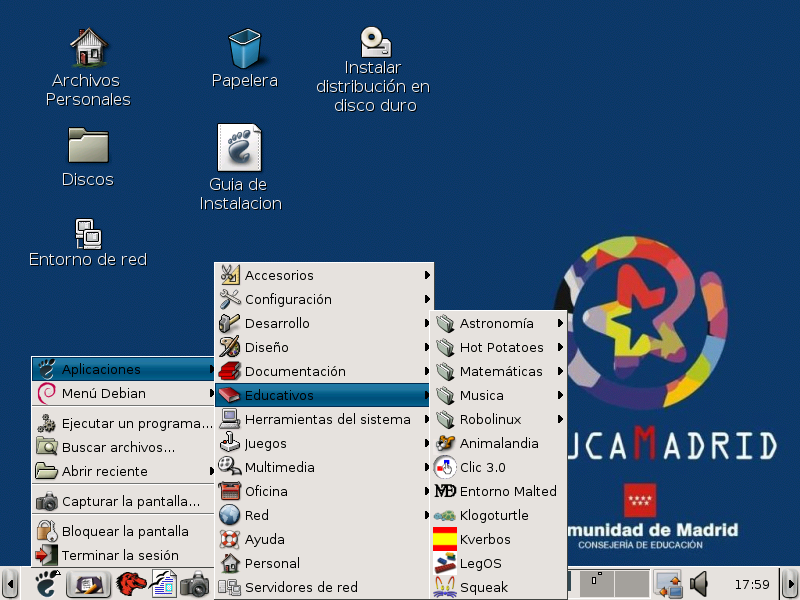Image resolution: width=800 pixels, height=600 pixels.
Task: Switch to second workspace in pager
Action: [632, 584]
